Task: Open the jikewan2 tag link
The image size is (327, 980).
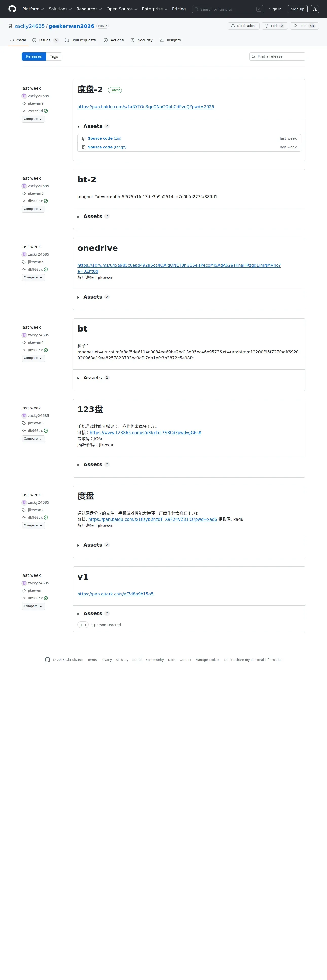Action: coord(35,510)
